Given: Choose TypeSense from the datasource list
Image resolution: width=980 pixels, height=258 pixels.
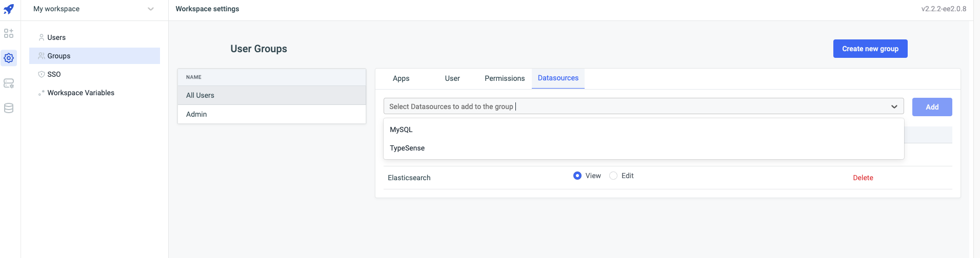Looking at the screenshot, I should pyautogui.click(x=407, y=148).
